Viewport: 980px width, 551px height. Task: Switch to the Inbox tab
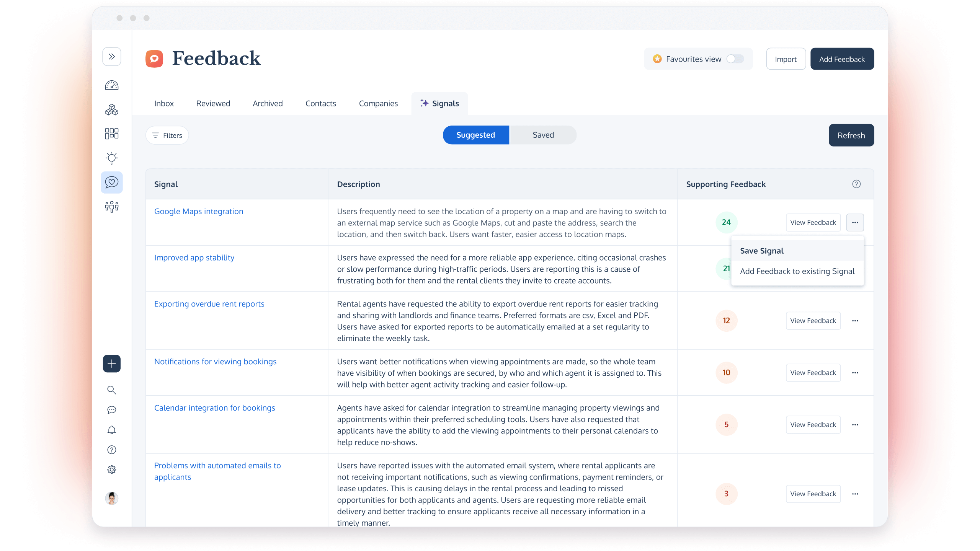click(164, 103)
